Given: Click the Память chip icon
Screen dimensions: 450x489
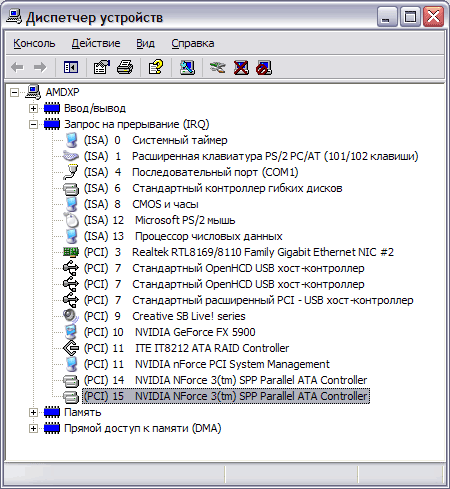Looking at the screenshot, I should coord(52,412).
